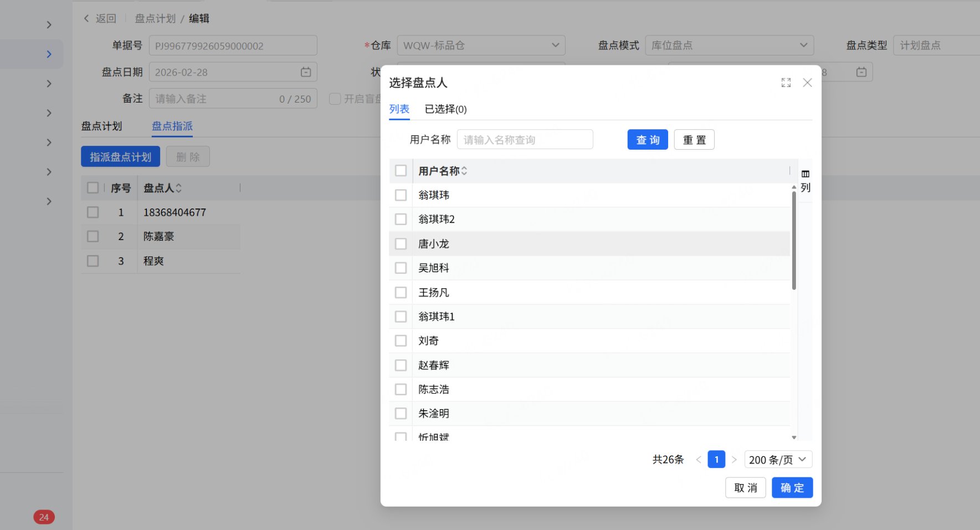
Task: Click the fullscreen expand icon in dialog
Action: coord(786,83)
